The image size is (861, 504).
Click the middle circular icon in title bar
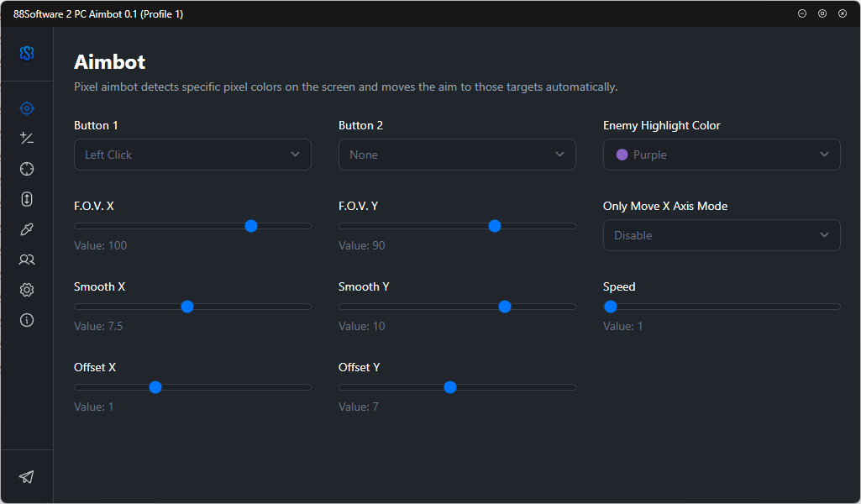[x=822, y=13]
